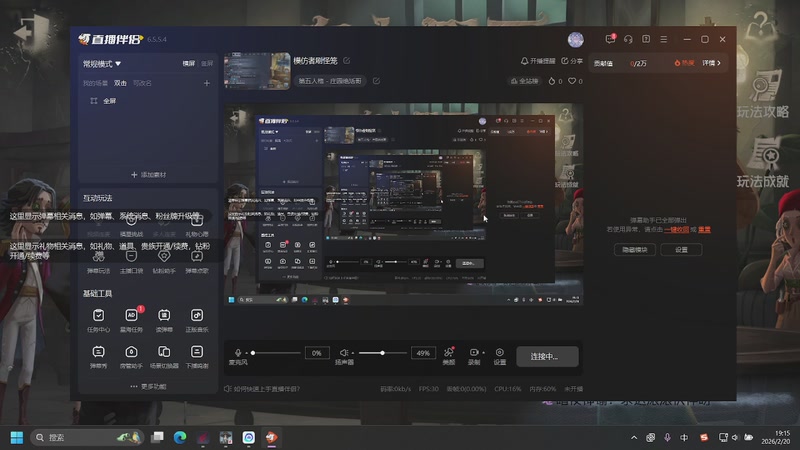
Task: Open the 场景切换器 scene switcher tool
Action: [164, 357]
